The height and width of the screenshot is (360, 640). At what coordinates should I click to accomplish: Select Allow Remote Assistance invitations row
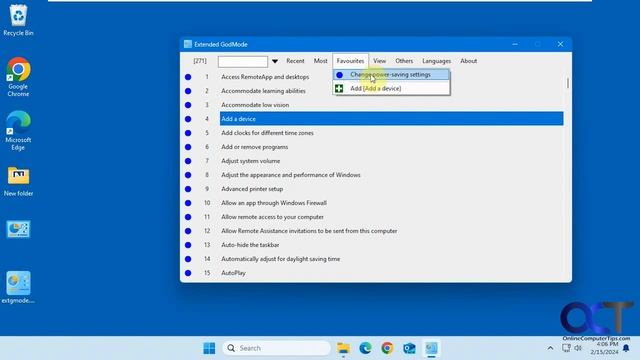309,231
